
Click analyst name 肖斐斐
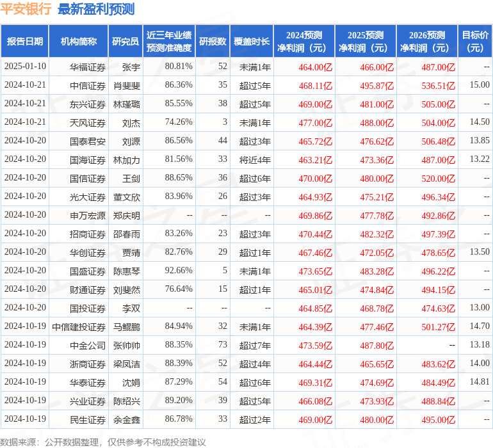[126, 86]
